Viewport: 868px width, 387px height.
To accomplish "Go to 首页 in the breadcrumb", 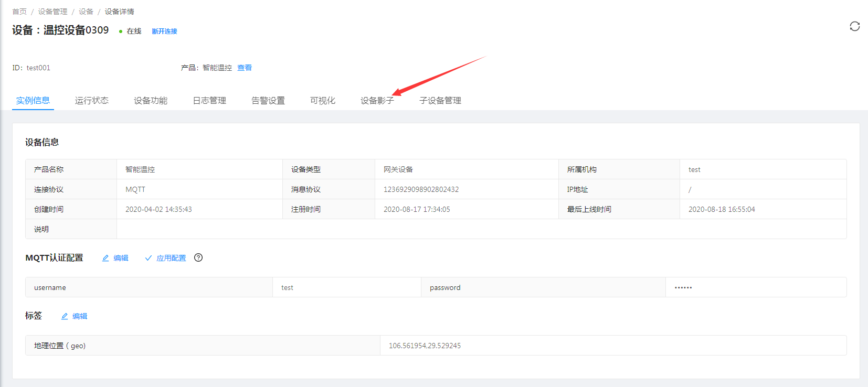I will coord(19,12).
